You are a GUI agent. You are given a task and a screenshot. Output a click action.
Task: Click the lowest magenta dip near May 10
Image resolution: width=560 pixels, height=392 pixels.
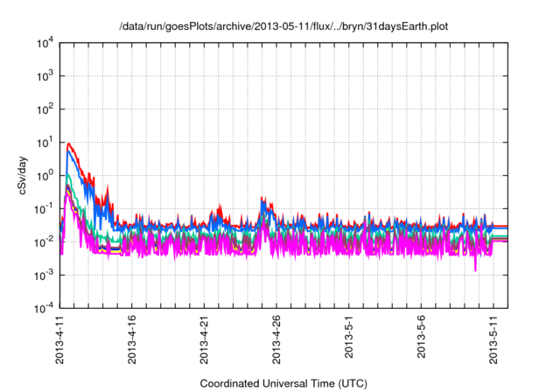tap(475, 270)
